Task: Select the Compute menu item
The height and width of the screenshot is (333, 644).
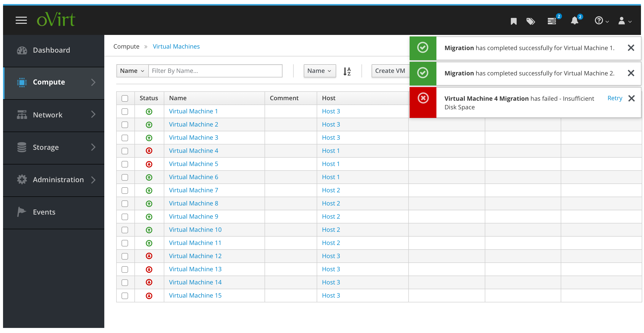Action: 49,82
